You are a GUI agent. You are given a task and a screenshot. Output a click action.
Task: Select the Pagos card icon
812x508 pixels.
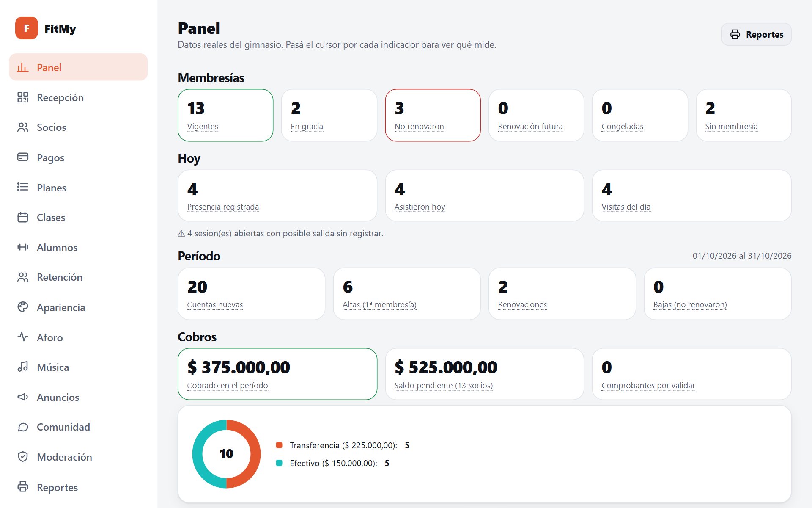23,157
